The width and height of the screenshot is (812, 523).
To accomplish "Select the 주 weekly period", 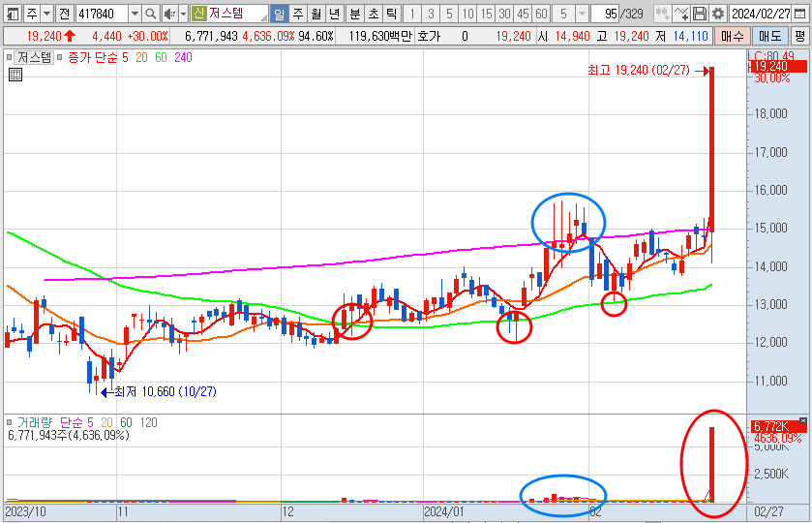I will pyautogui.click(x=298, y=14).
